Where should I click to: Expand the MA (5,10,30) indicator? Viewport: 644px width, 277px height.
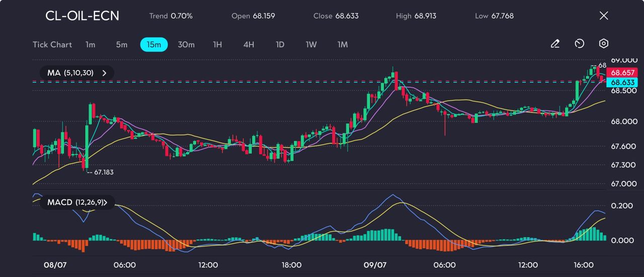[76, 73]
